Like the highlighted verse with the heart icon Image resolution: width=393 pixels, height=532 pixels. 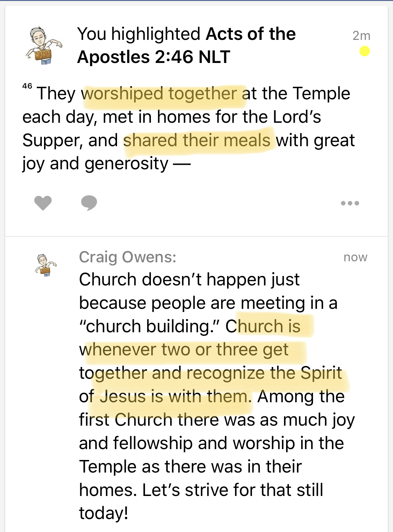pos(43,203)
